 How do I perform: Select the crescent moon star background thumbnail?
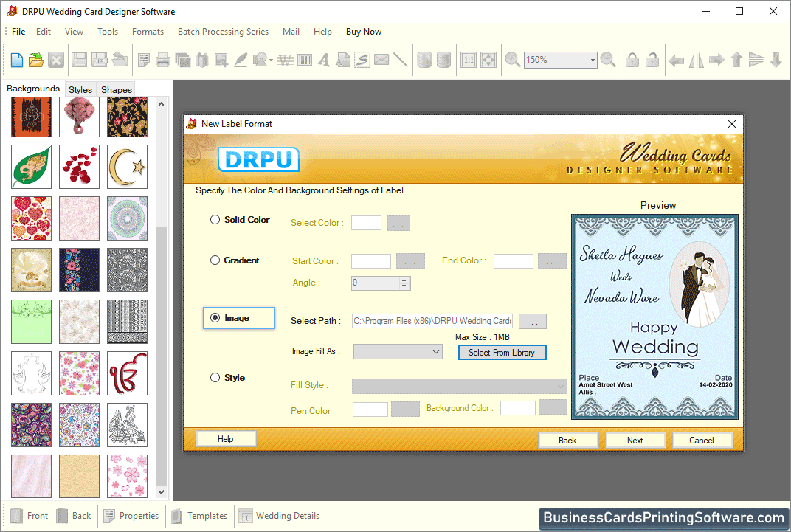127,167
